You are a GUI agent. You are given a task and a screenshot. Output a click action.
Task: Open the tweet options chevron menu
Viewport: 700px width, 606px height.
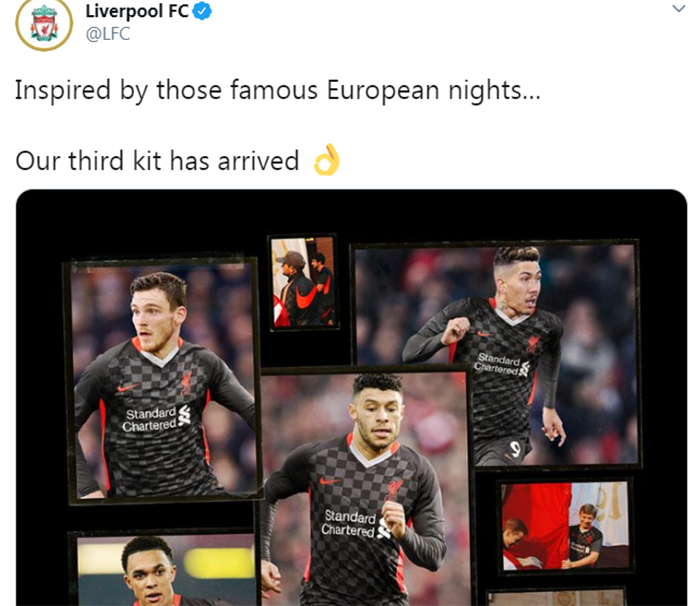(x=679, y=8)
